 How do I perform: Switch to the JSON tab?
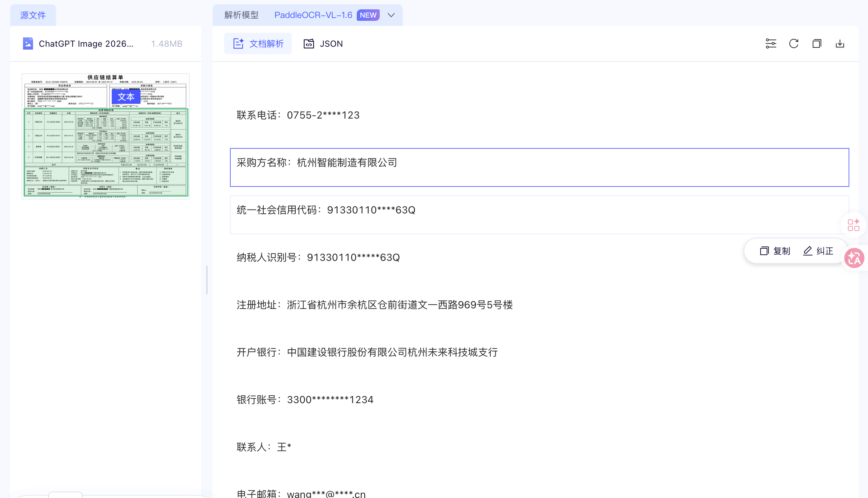coord(323,44)
